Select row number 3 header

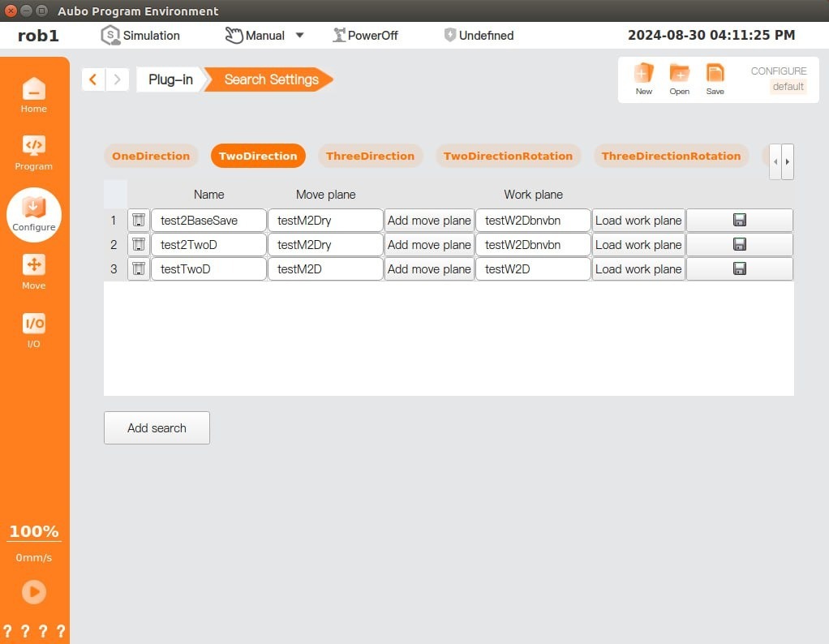[x=114, y=268]
